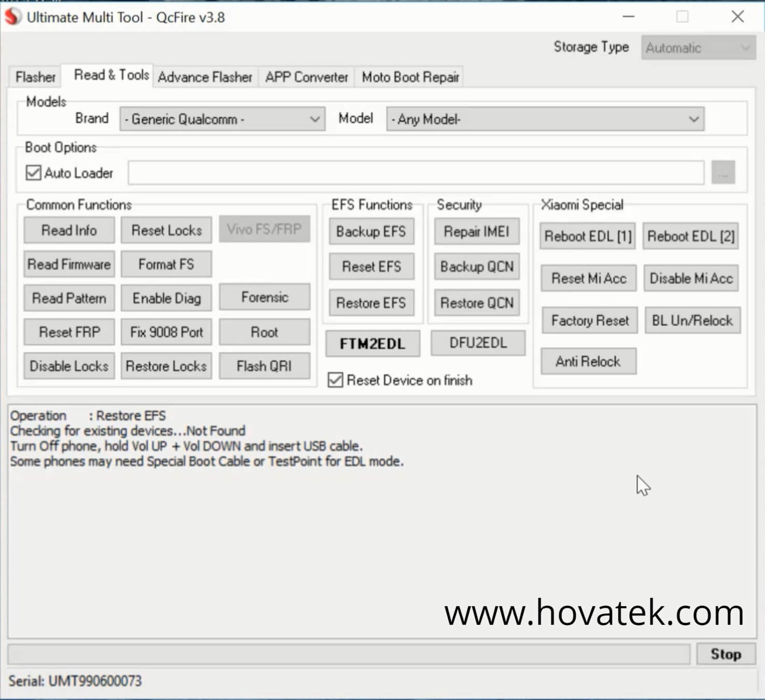The image size is (765, 700).
Task: Click the Reset FRP button
Action: (69, 332)
